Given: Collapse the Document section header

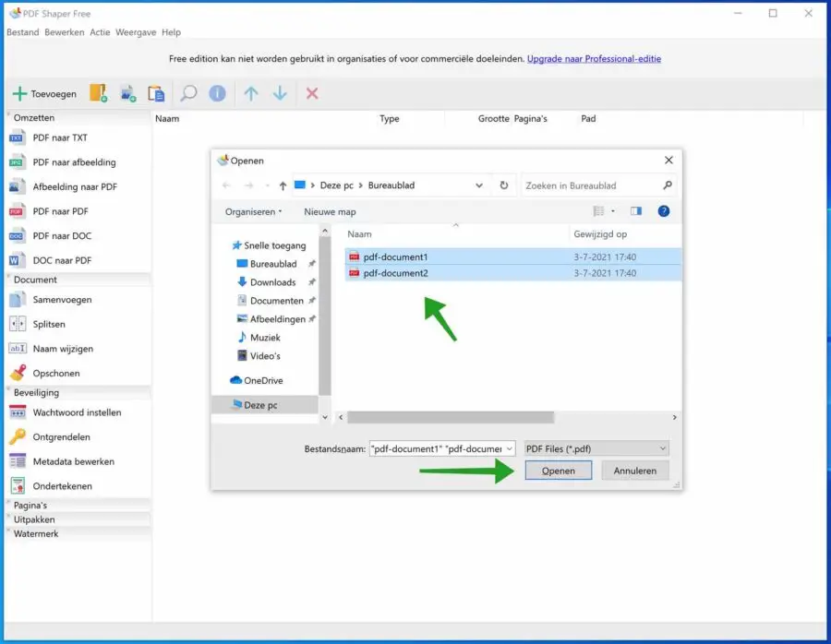Looking at the screenshot, I should click(78, 280).
